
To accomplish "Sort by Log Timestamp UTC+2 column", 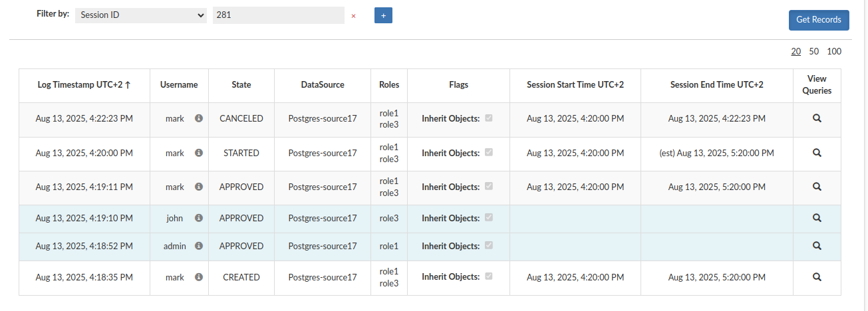I will [x=84, y=85].
